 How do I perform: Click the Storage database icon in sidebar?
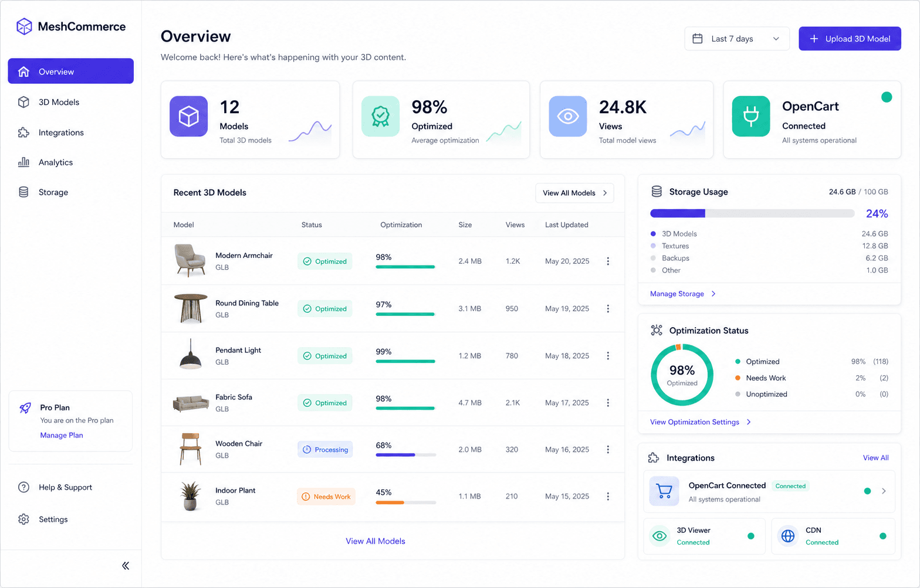click(23, 192)
